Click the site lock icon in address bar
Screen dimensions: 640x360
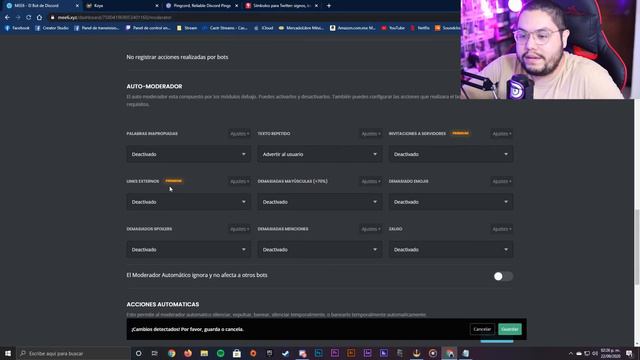[x=52, y=18]
